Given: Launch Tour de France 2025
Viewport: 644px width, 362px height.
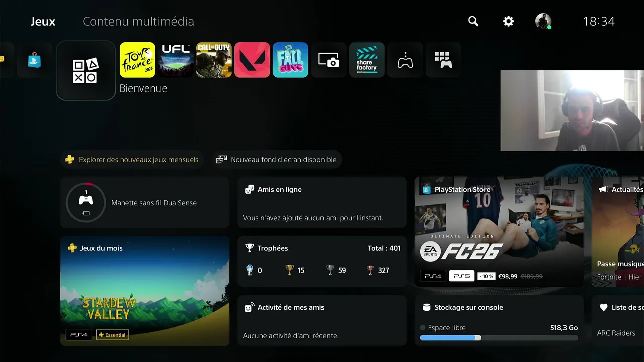Looking at the screenshot, I should click(x=137, y=60).
